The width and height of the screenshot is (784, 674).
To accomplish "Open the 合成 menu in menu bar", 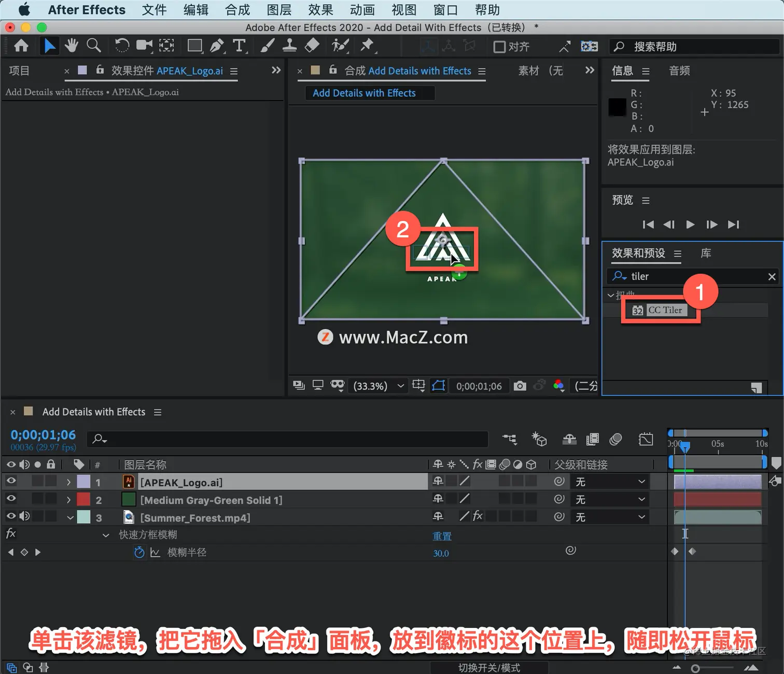I will click(x=237, y=10).
